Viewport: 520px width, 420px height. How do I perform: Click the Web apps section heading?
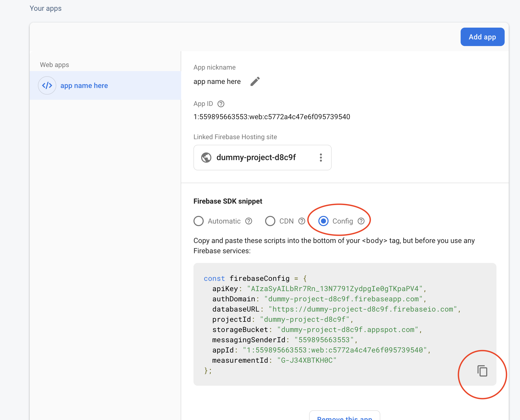55,65
